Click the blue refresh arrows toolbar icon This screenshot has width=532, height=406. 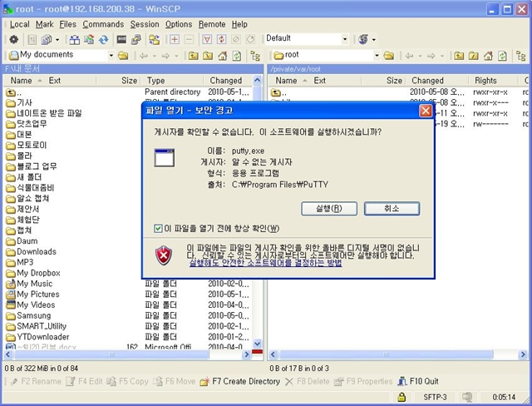[x=103, y=39]
